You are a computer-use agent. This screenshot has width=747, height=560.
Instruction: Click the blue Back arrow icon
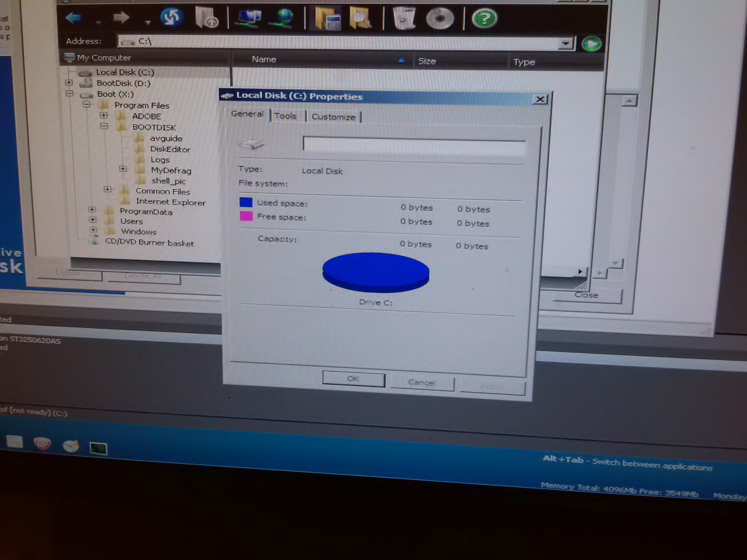pos(73,18)
